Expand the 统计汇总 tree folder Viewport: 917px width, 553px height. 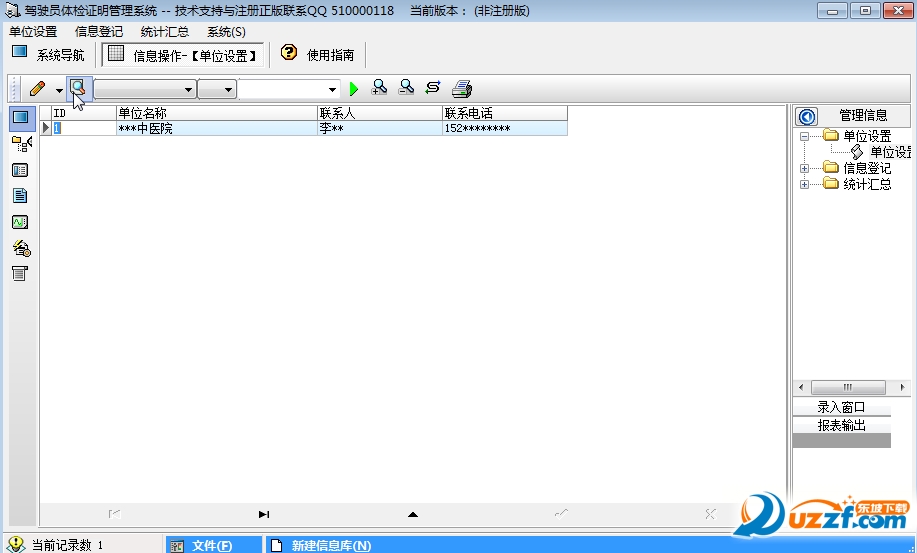tap(805, 185)
